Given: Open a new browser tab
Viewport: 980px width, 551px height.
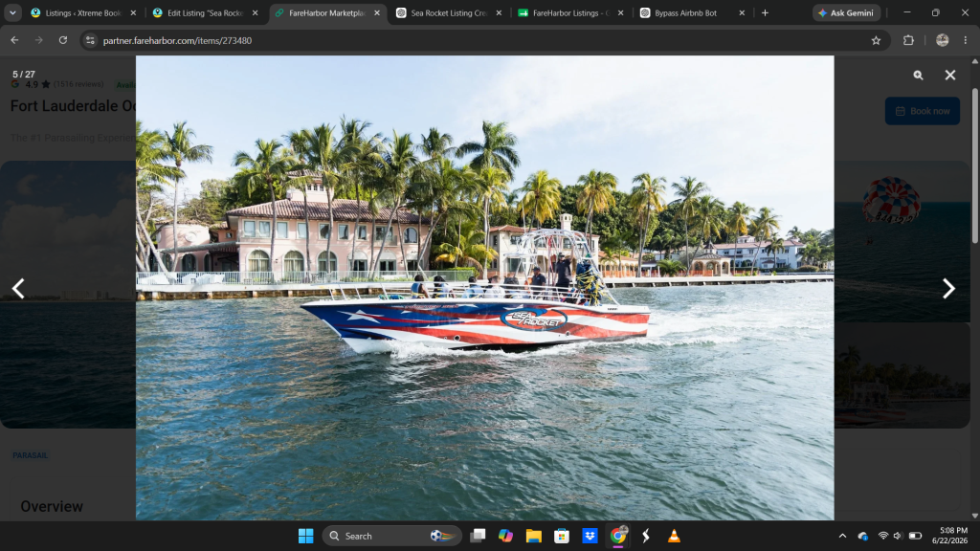Looking at the screenshot, I should [765, 12].
